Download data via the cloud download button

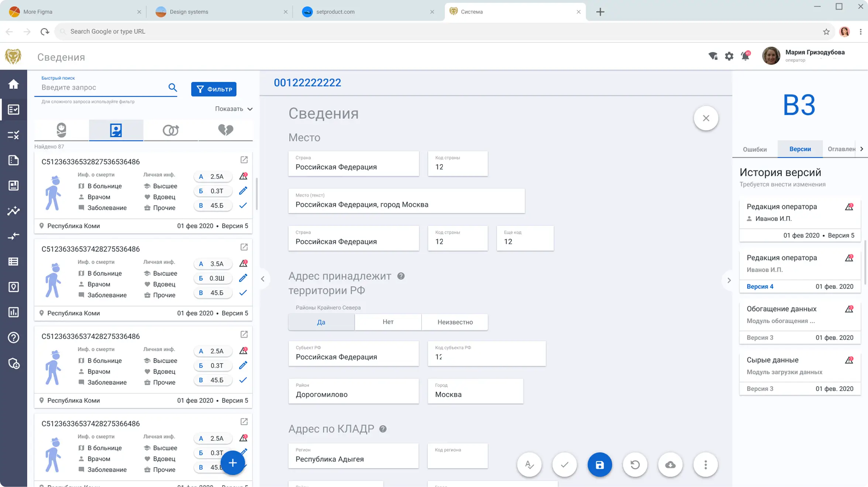pyautogui.click(x=671, y=465)
